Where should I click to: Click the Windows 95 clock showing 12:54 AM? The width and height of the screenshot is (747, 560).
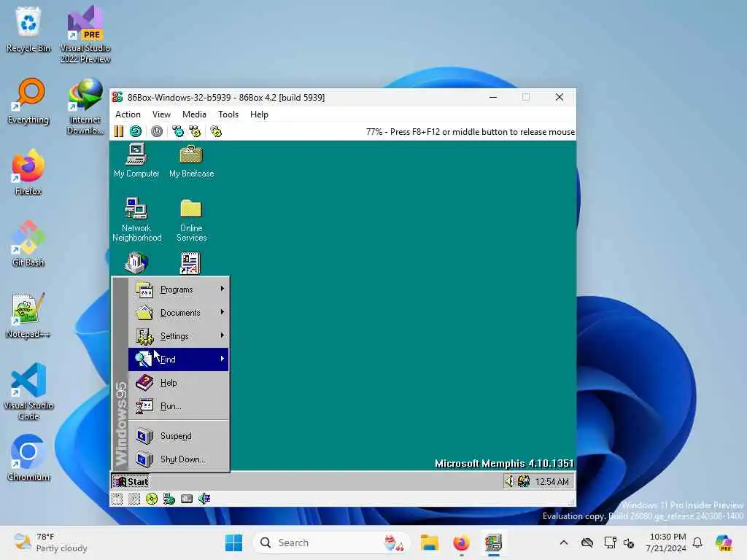click(551, 481)
